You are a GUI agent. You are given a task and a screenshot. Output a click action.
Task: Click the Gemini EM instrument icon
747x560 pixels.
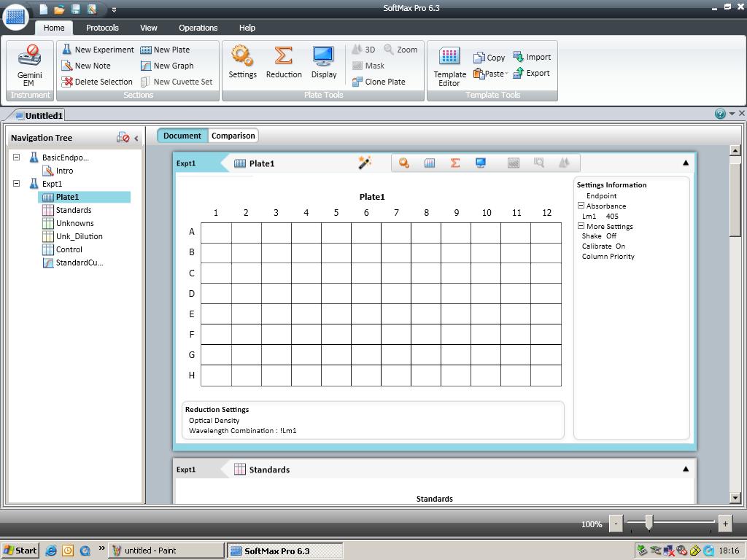coord(29,66)
